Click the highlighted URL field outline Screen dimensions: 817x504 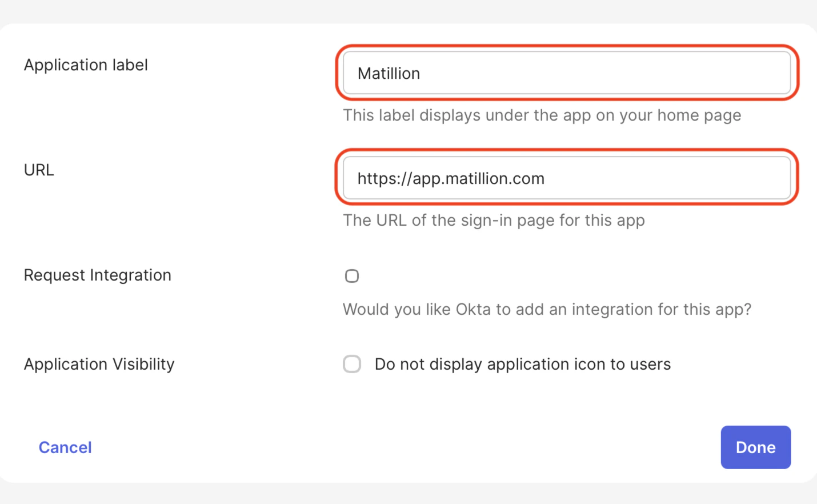(566, 178)
